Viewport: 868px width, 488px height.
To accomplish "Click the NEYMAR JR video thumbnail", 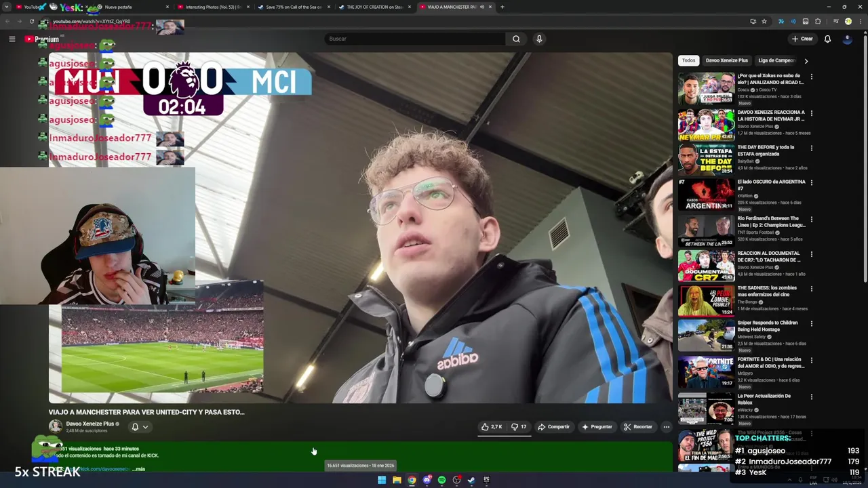I will (706, 125).
